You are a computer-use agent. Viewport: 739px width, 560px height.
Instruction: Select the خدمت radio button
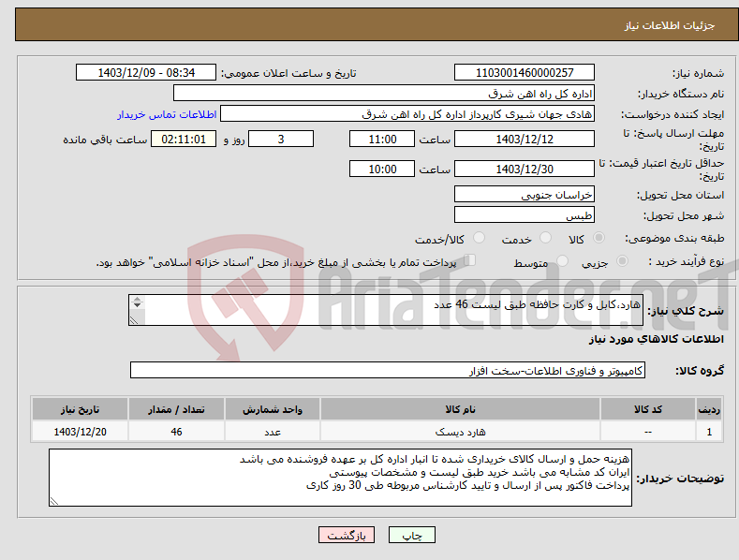coord(545,238)
